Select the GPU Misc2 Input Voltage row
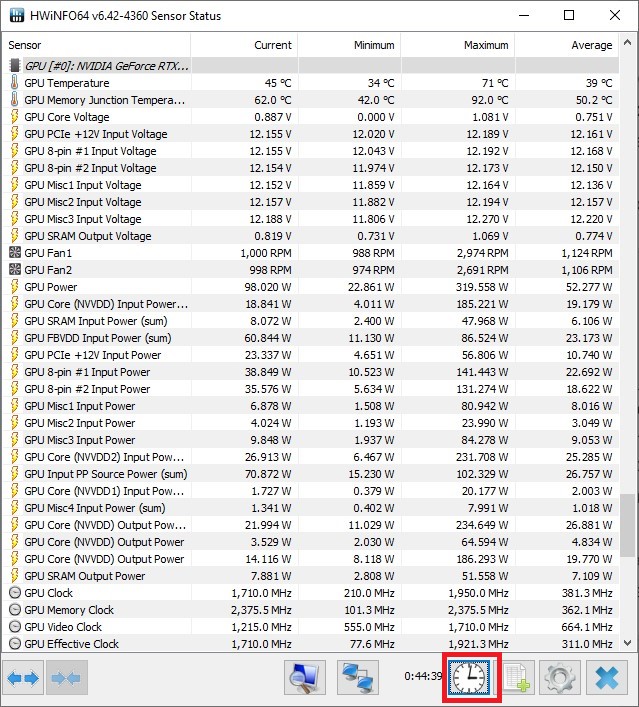 (x=311, y=202)
